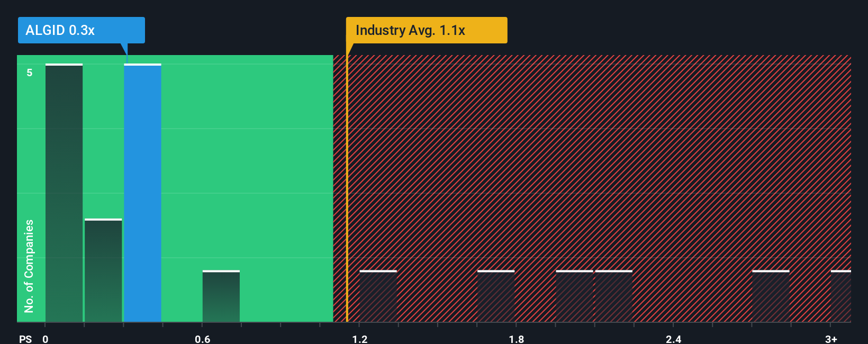The height and width of the screenshot is (344, 868).
Task: Click the '1.8' x-axis label
Action: 517,339
